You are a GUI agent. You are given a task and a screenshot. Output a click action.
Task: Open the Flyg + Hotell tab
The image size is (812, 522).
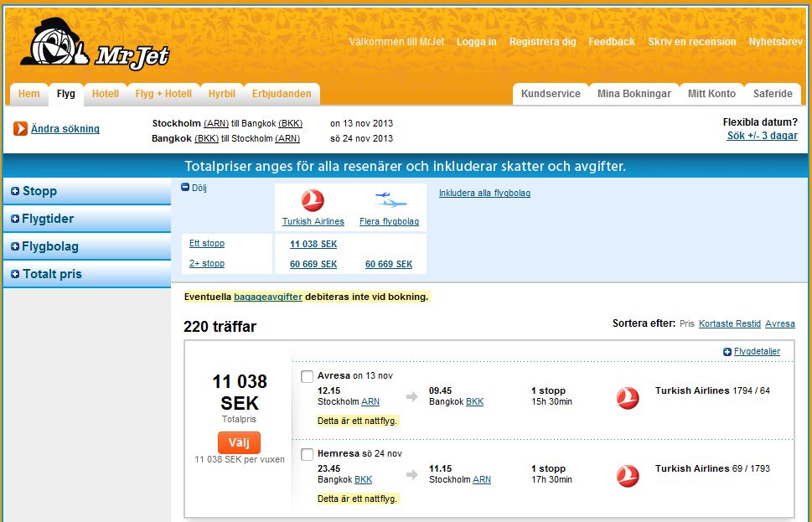163,94
